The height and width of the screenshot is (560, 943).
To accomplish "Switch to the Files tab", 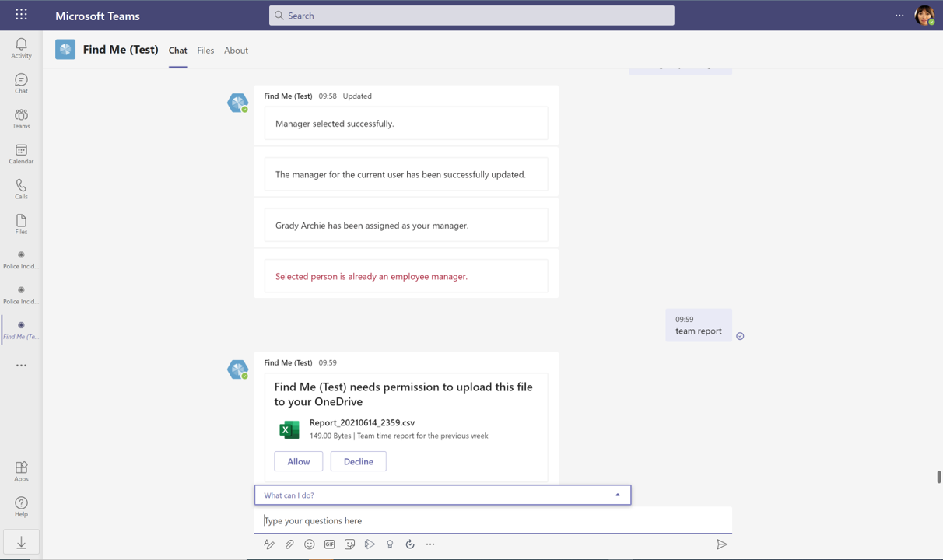I will (205, 51).
